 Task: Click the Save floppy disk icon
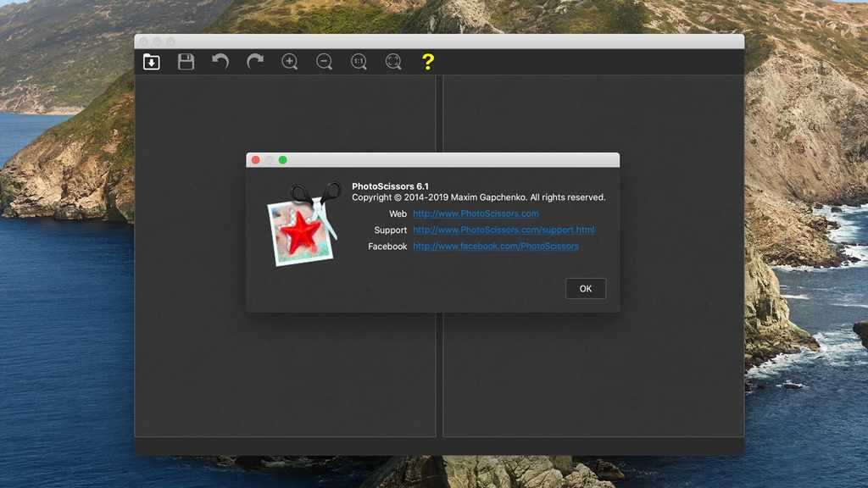click(186, 61)
